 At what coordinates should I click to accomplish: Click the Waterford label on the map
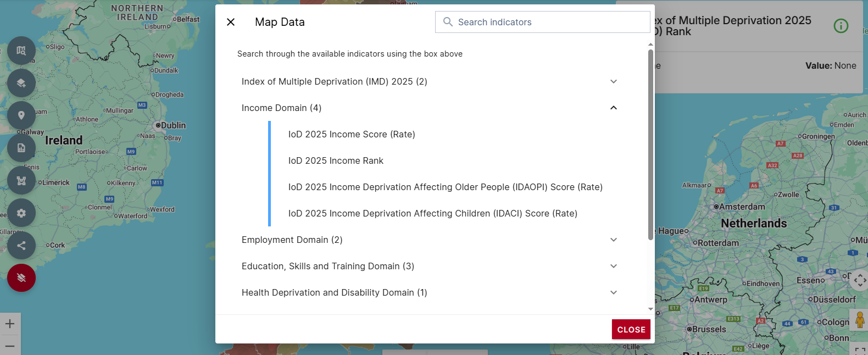132,216
